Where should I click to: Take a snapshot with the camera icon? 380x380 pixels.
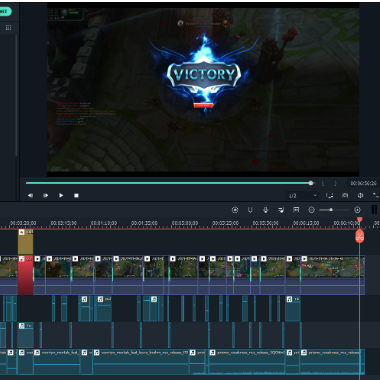(x=345, y=195)
